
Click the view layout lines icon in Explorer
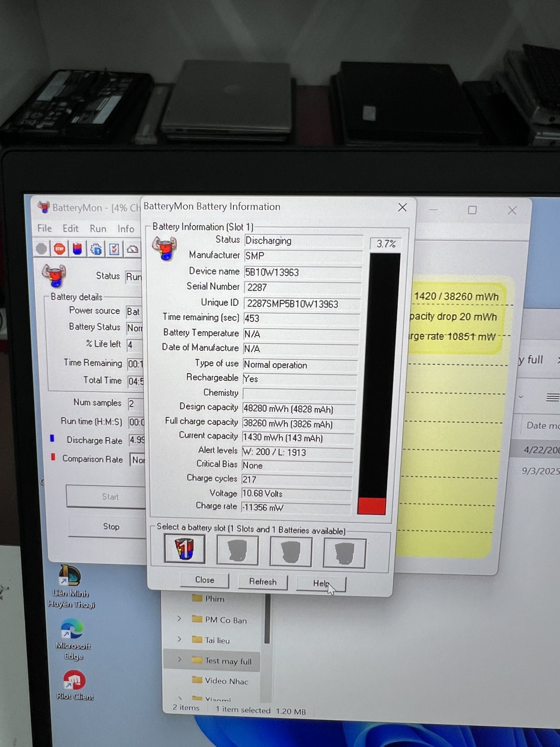click(553, 397)
